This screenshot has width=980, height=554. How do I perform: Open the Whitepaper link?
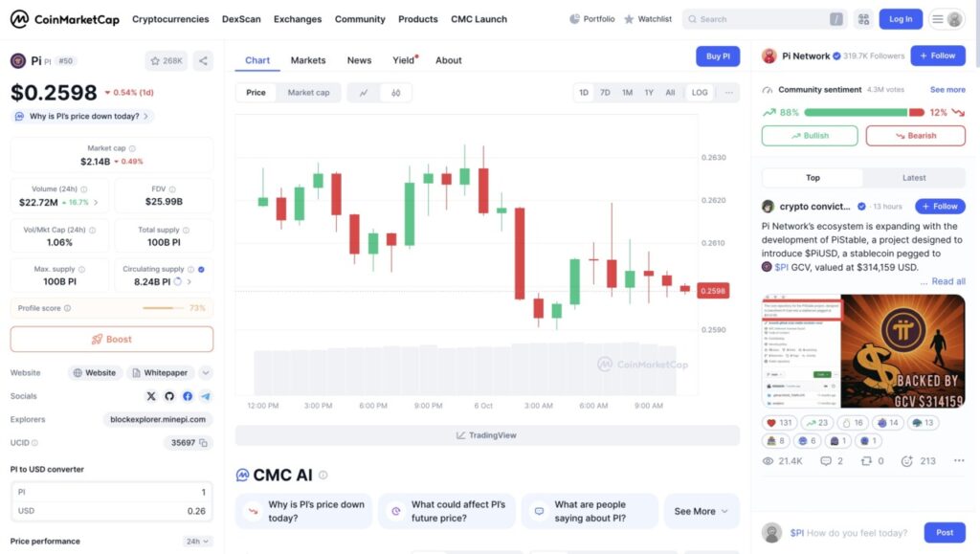pyautogui.click(x=160, y=373)
